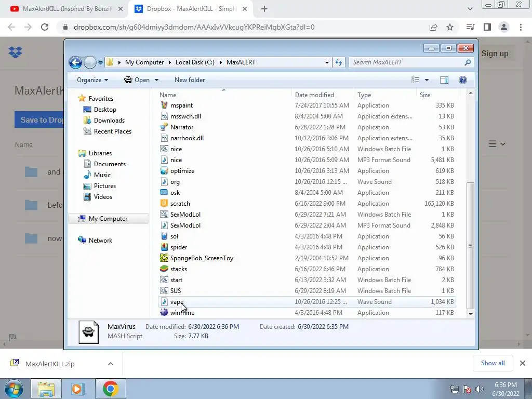Expand MaxAlertKILL.zip download options chevron

point(111,364)
